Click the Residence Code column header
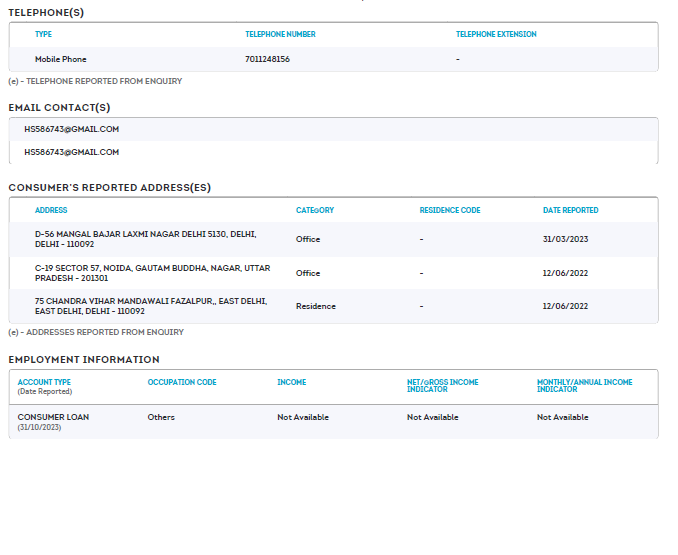Screen dimensions: 678x555 [x=450, y=210]
